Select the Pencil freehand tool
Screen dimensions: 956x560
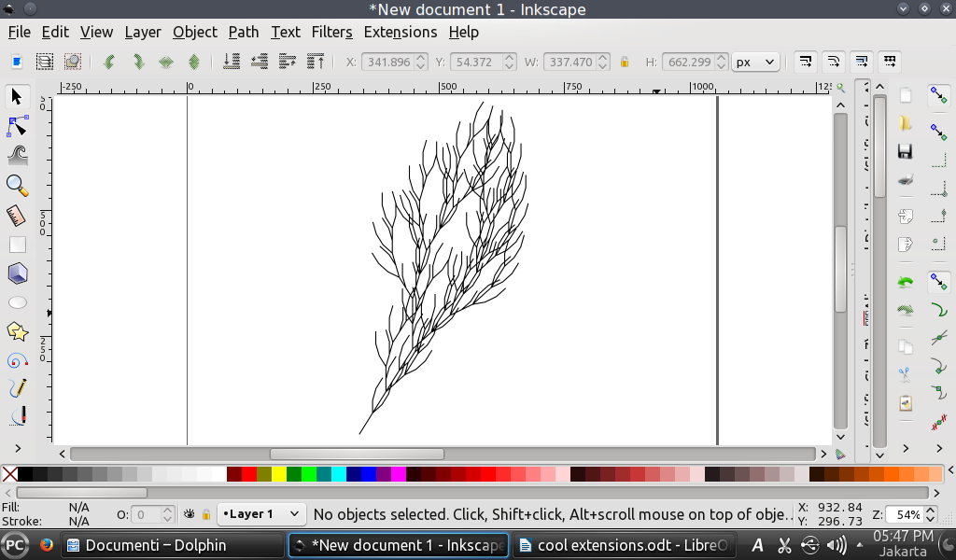point(17,388)
